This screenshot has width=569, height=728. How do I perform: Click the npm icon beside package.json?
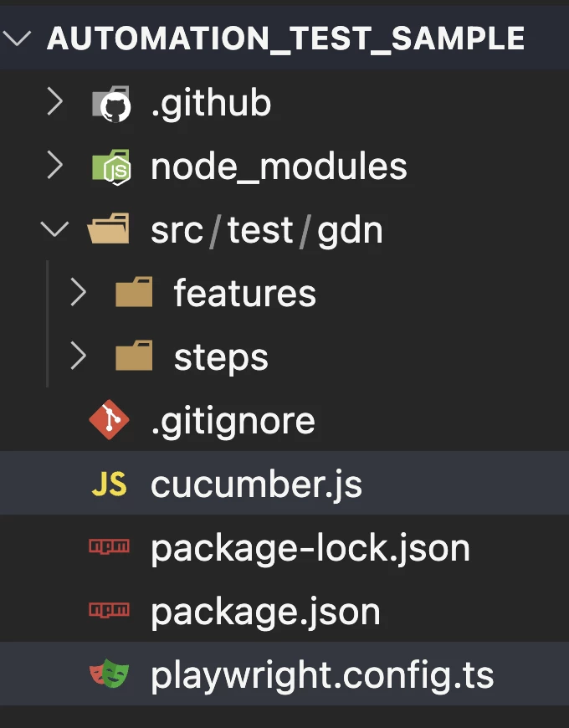coord(109,613)
